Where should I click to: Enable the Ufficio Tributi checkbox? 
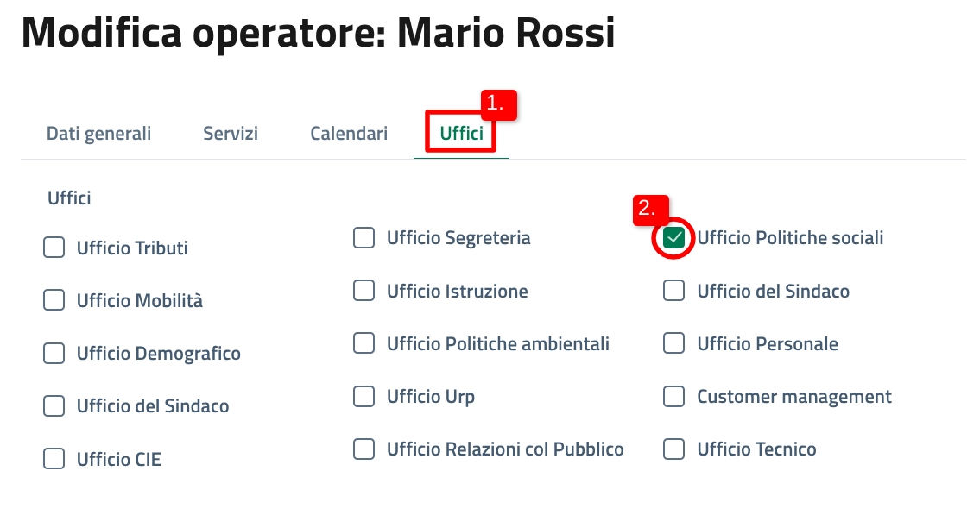54,248
